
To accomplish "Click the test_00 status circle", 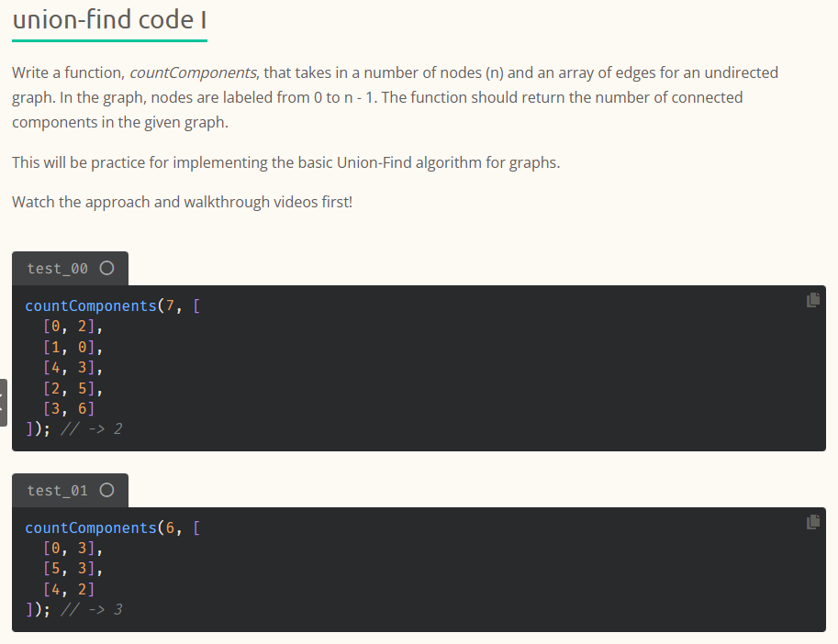I will 106,269.
